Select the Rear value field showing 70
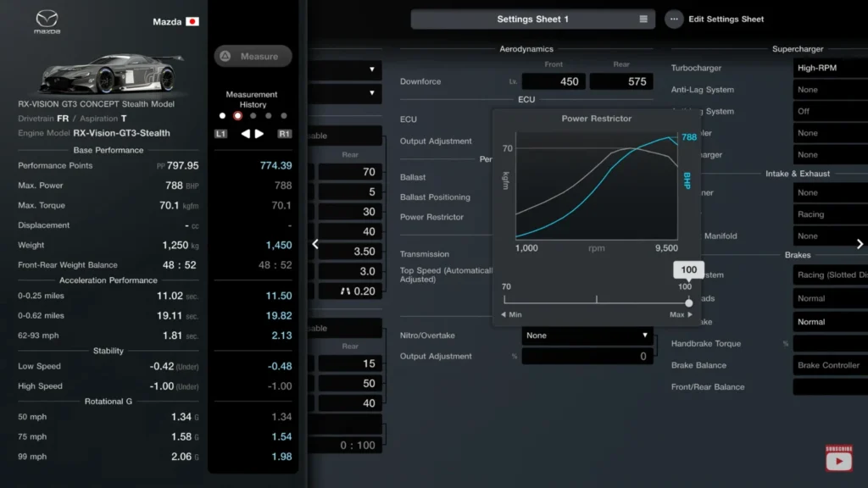This screenshot has width=868, height=488. click(x=350, y=172)
